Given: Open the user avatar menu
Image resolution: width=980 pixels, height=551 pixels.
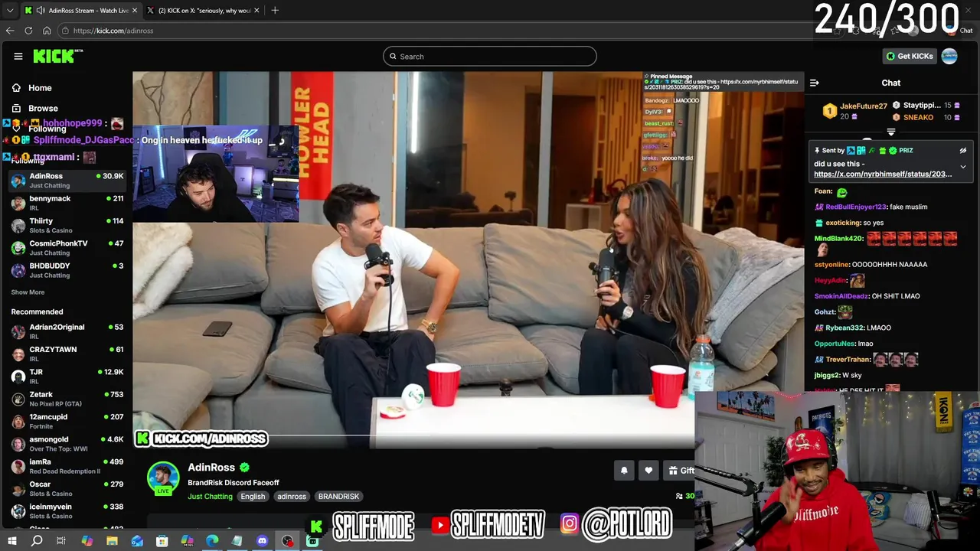Looking at the screenshot, I should 949,56.
